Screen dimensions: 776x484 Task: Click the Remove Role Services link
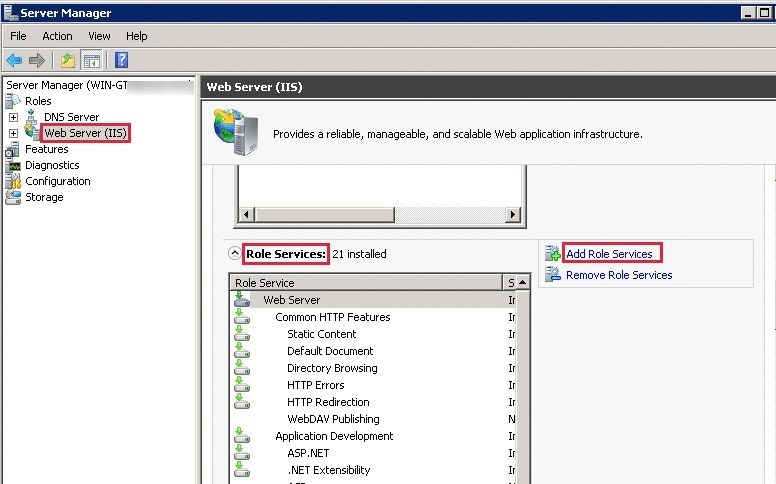(x=619, y=275)
